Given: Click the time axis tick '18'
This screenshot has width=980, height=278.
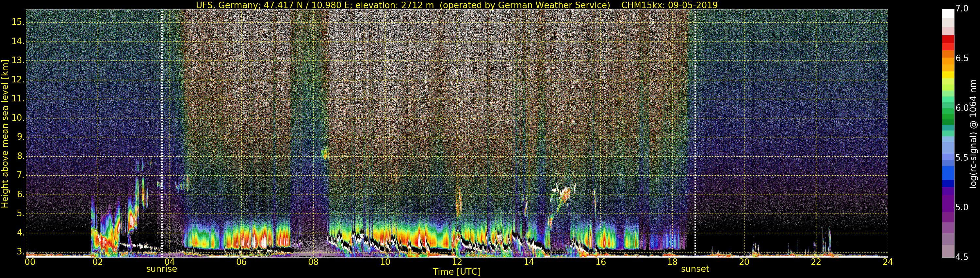Looking at the screenshot, I should (673, 262).
